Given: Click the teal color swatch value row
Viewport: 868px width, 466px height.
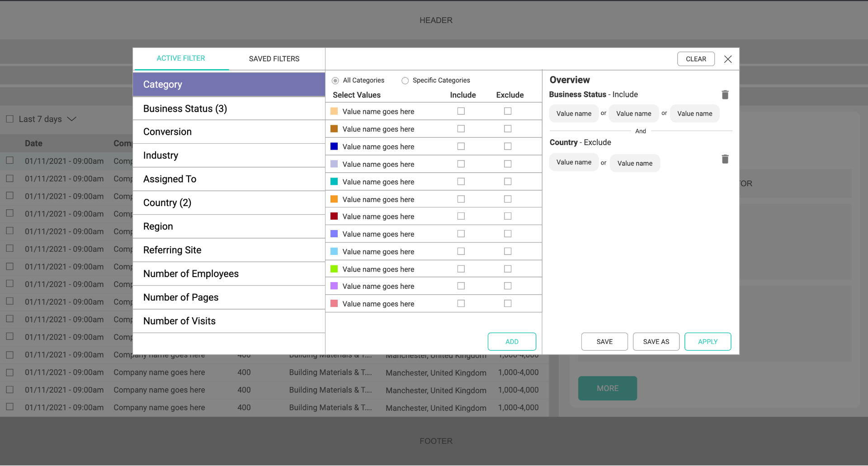Looking at the screenshot, I should tap(434, 182).
